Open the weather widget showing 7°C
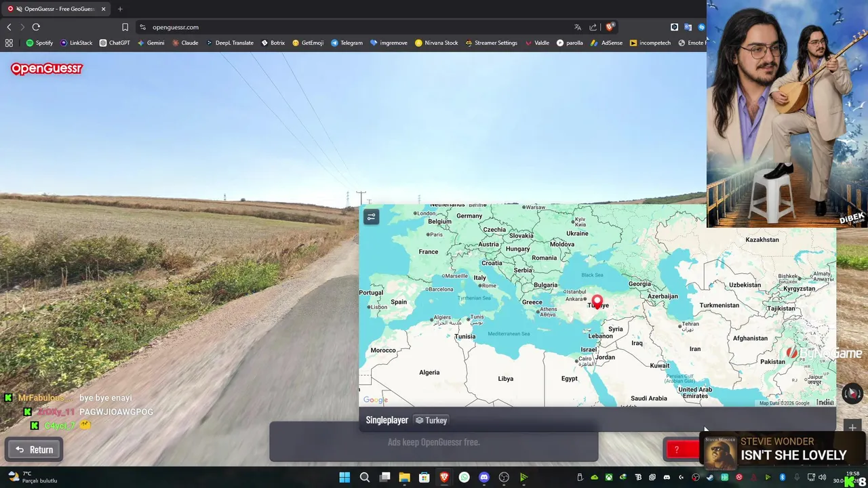This screenshot has height=488, width=868. point(33,477)
